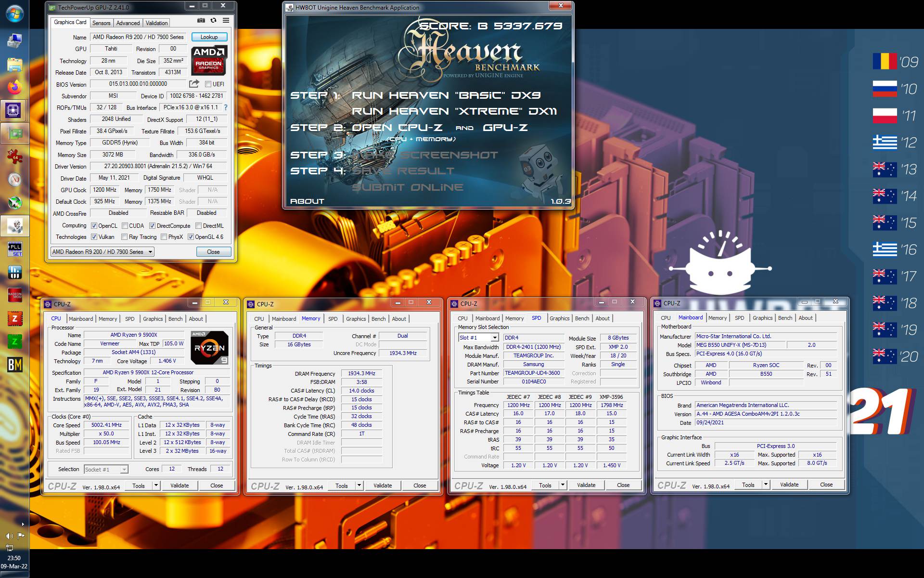Click the MEG B550 UNIFY-X model field

click(740, 345)
